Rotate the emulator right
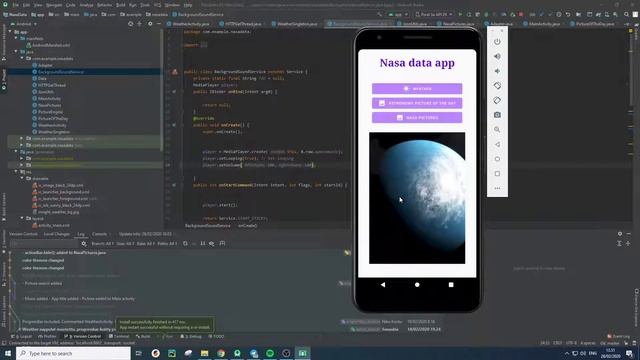The height and width of the screenshot is (360, 640). [x=497, y=100]
